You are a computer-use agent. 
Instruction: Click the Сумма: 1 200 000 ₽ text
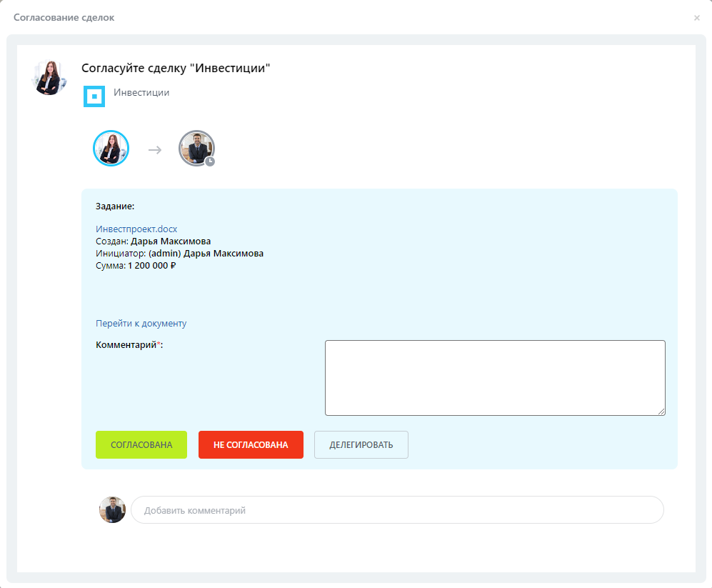point(136,265)
